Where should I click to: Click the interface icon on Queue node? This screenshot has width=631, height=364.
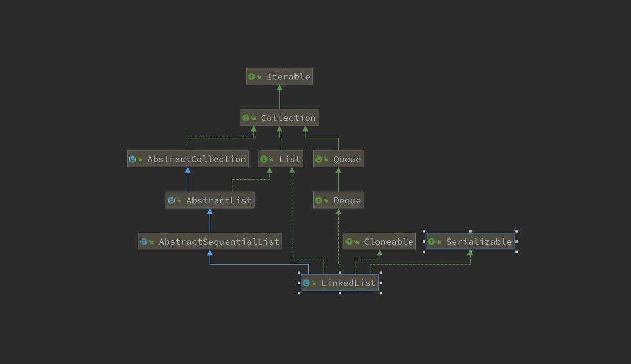point(319,159)
